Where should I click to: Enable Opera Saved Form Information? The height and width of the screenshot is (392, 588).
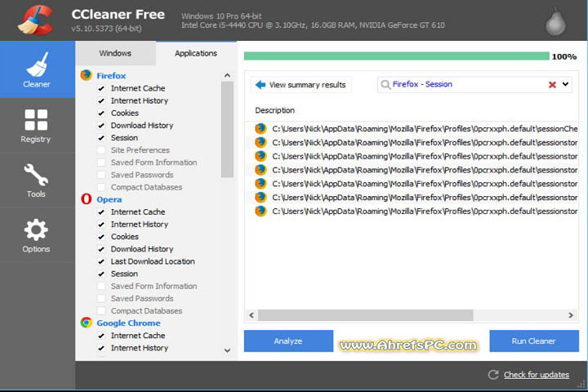click(101, 286)
